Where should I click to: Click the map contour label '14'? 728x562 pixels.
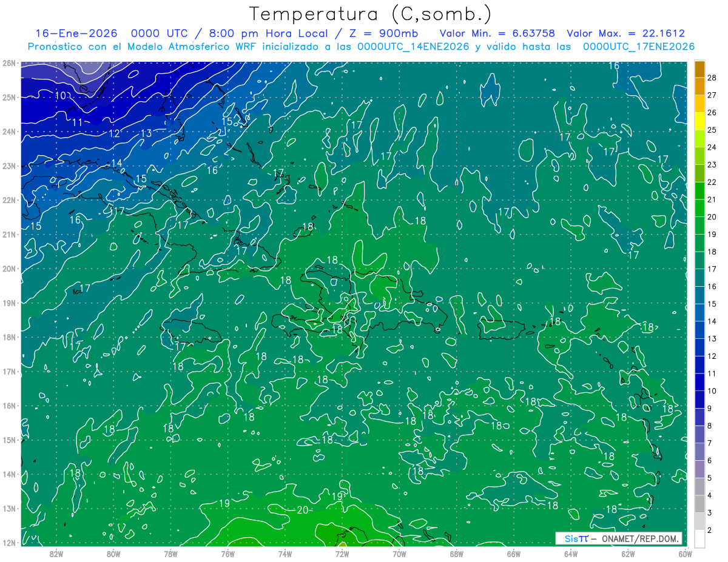point(116,163)
